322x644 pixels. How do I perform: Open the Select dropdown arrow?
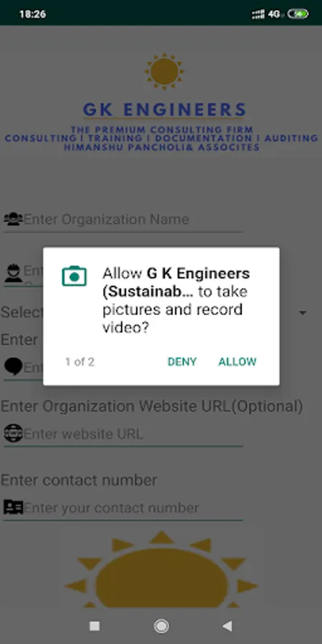click(x=303, y=313)
